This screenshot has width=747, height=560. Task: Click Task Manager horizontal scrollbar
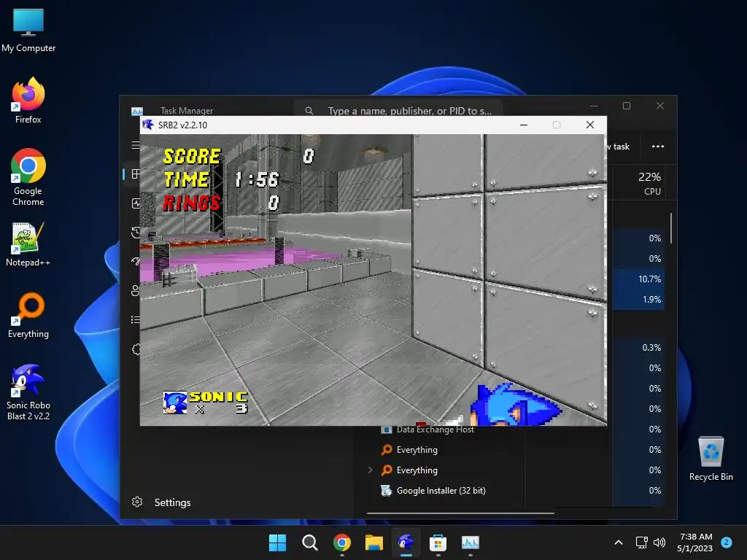pyautogui.click(x=460, y=513)
